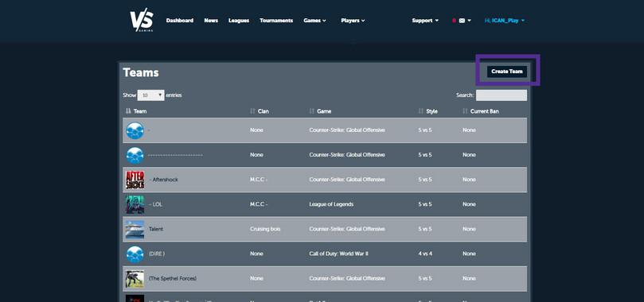Open the (DIRE) team avatar
Image resolution: width=644 pixels, height=302 pixels.
135,254
